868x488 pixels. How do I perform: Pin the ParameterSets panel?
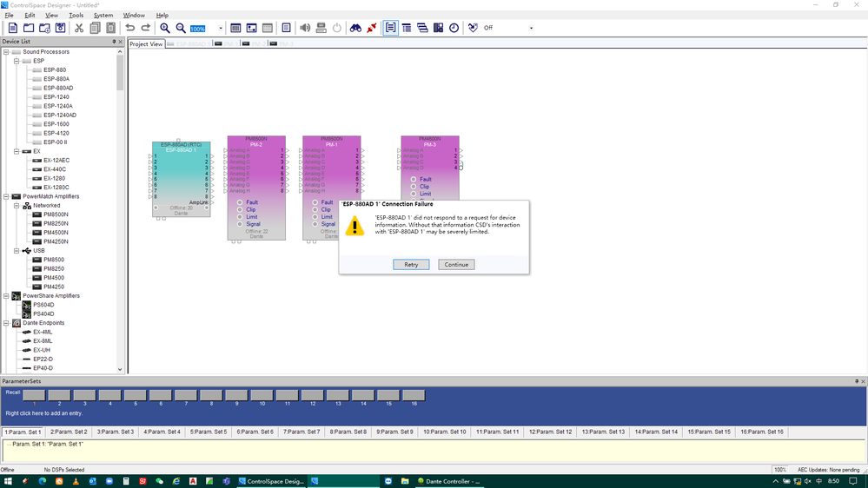[x=857, y=381]
